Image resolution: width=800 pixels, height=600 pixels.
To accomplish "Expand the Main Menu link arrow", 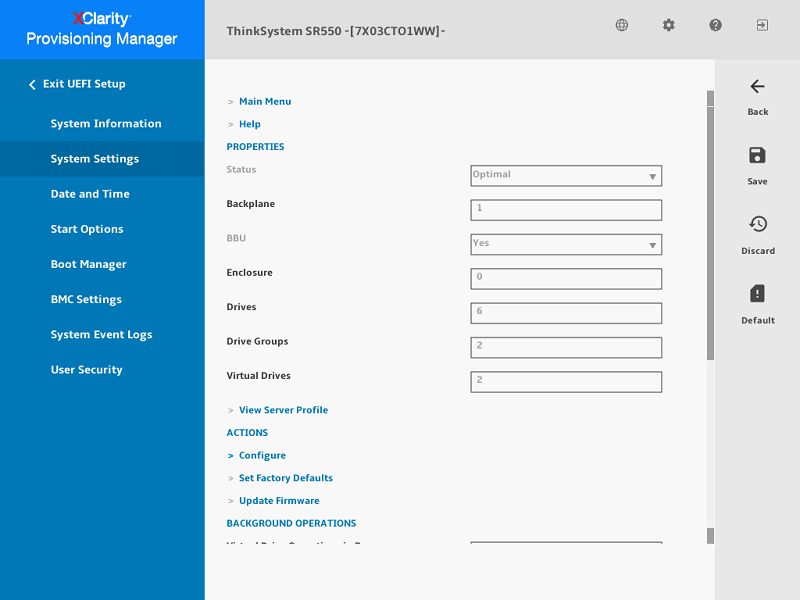I will point(231,102).
